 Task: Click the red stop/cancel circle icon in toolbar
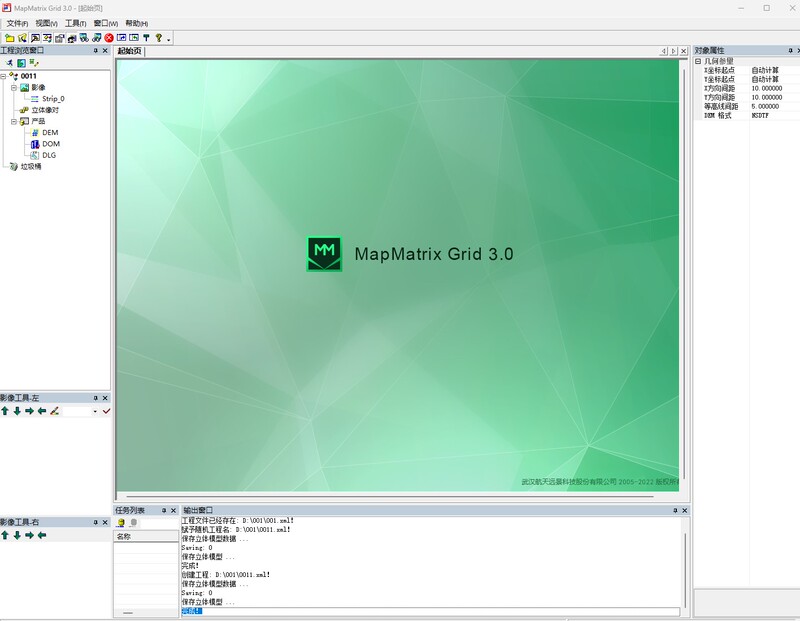(x=109, y=38)
